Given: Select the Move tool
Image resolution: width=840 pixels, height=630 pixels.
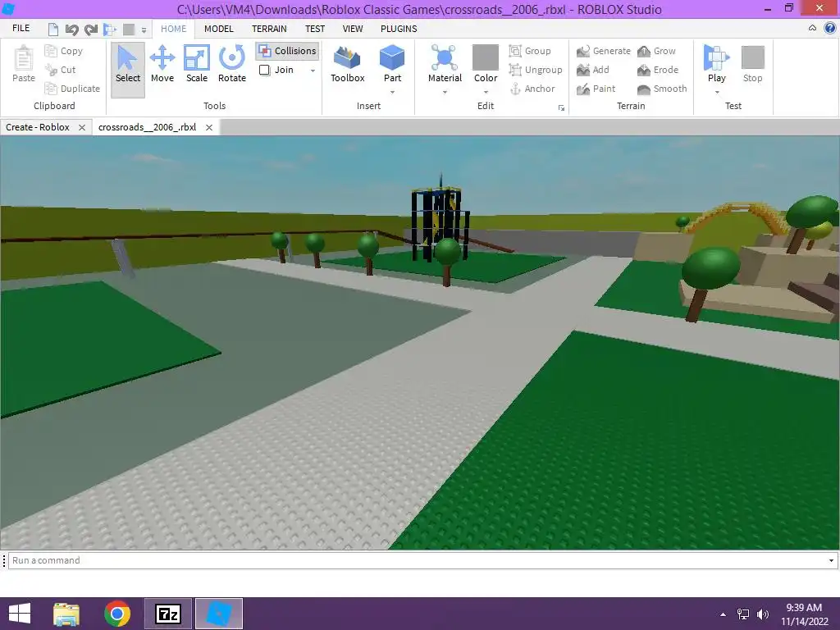Looking at the screenshot, I should pos(162,64).
